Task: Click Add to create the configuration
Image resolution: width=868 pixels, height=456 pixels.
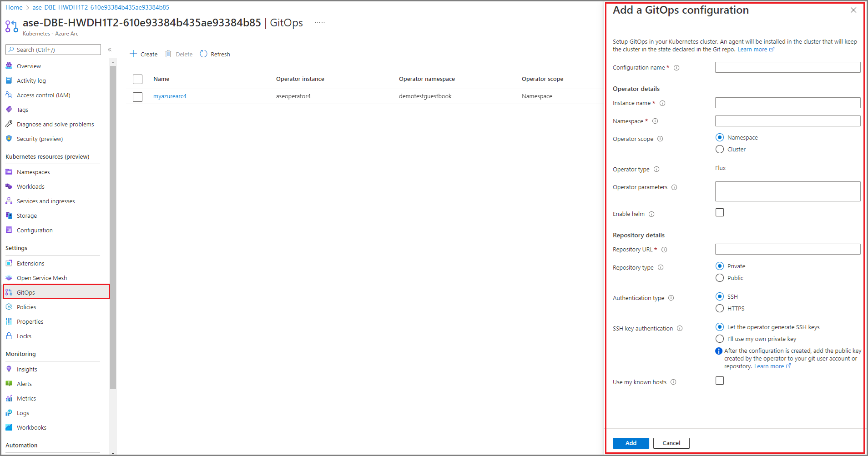Action: click(631, 443)
